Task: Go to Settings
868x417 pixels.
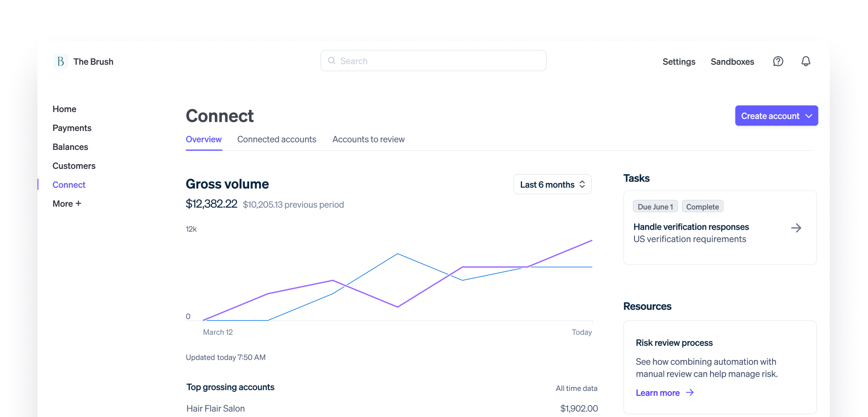Action: pyautogui.click(x=679, y=61)
